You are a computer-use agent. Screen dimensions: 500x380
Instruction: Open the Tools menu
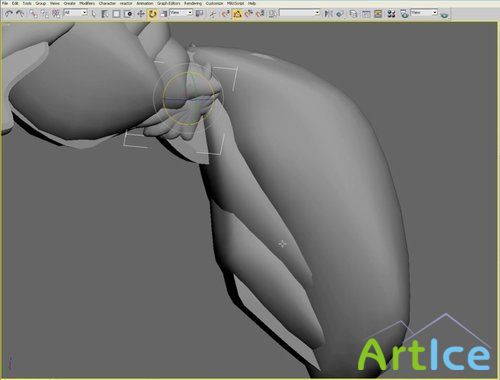(27, 3)
